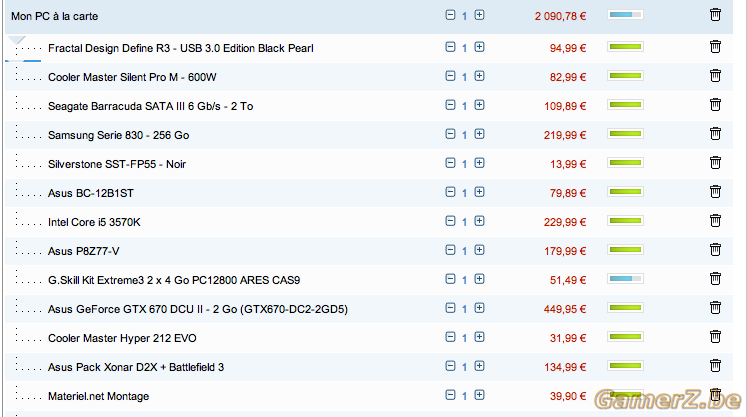
Task: Click green availability bar for Samsung 830
Action: tap(625, 133)
